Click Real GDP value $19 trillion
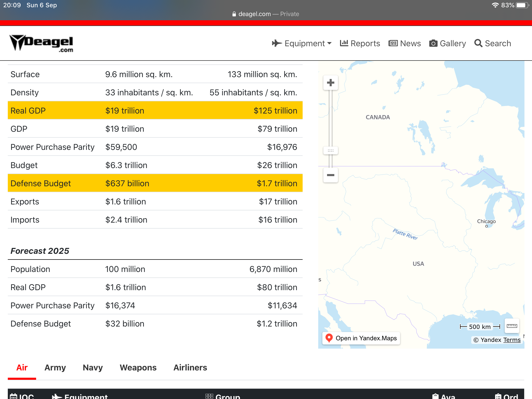 125,111
